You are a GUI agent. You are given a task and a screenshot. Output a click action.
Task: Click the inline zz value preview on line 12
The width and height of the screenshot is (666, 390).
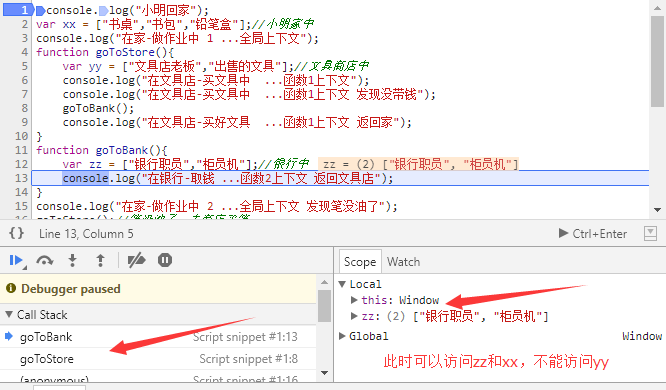419,164
